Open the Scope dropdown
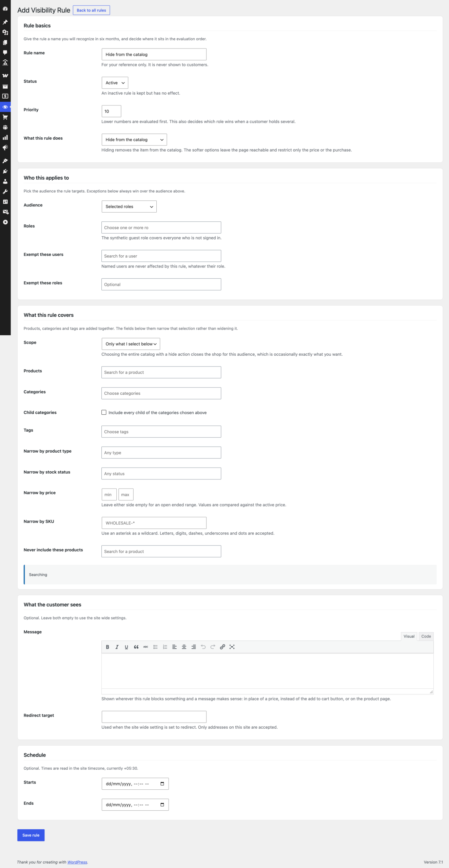The width and height of the screenshot is (449, 868). [x=131, y=344]
